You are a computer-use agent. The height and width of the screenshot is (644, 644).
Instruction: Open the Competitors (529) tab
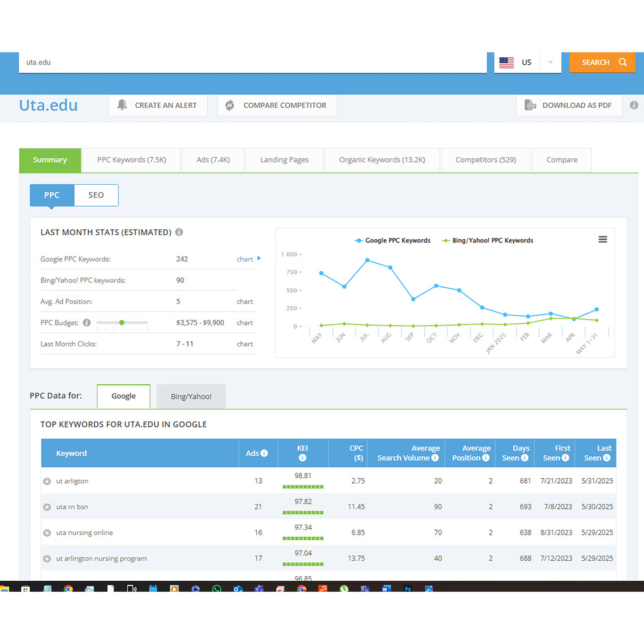tap(486, 160)
